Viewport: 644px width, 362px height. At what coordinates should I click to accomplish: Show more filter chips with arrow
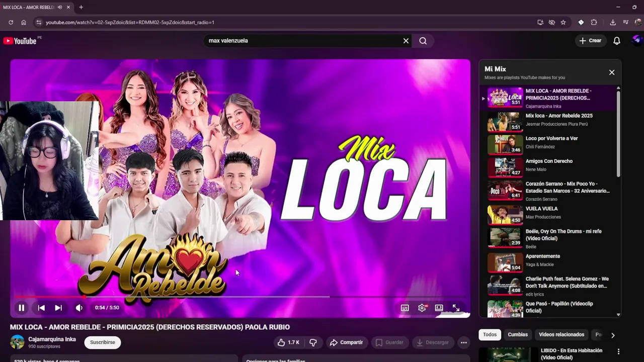[x=613, y=335]
